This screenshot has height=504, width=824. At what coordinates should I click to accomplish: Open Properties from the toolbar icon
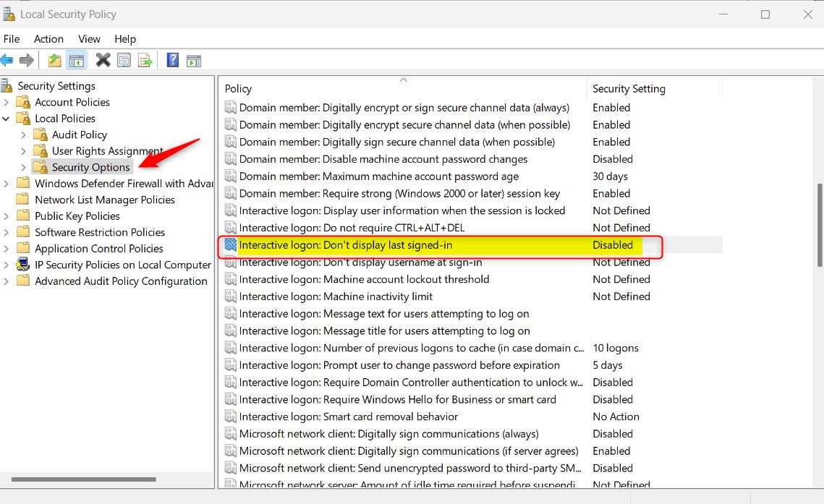(124, 60)
